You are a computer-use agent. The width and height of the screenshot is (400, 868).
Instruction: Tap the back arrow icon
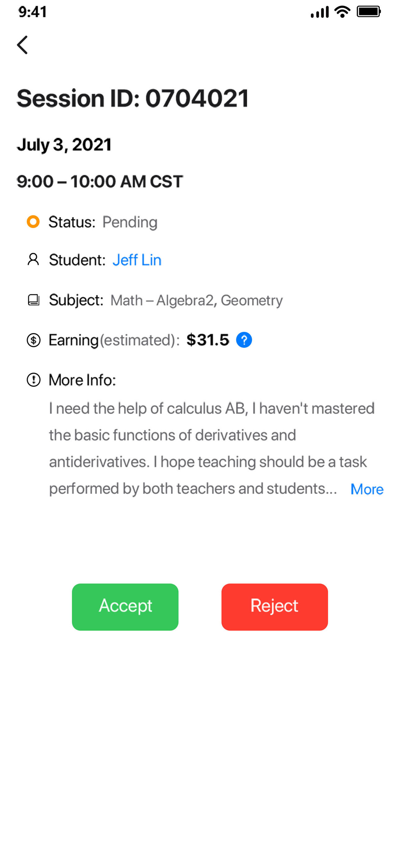[x=22, y=45]
